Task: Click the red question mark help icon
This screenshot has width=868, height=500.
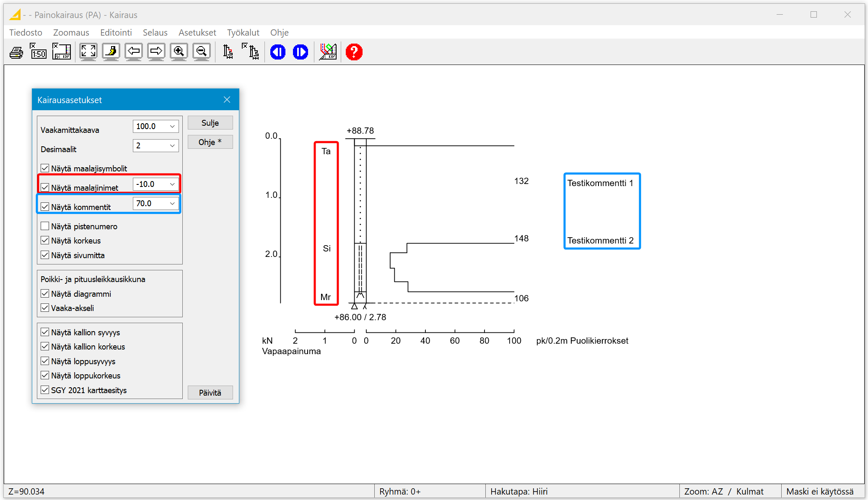Action: coord(354,52)
